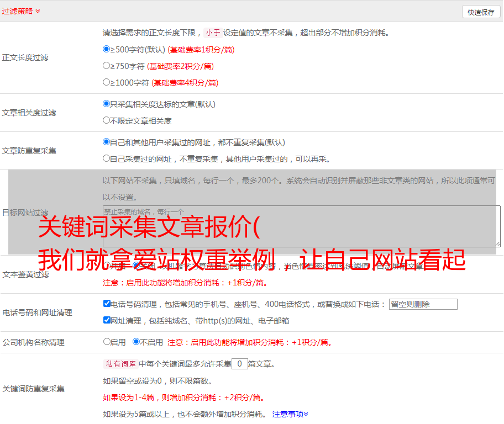Select 启用 for 公司机构名称清理
Viewport: 504px width, 424px height.
(107, 342)
